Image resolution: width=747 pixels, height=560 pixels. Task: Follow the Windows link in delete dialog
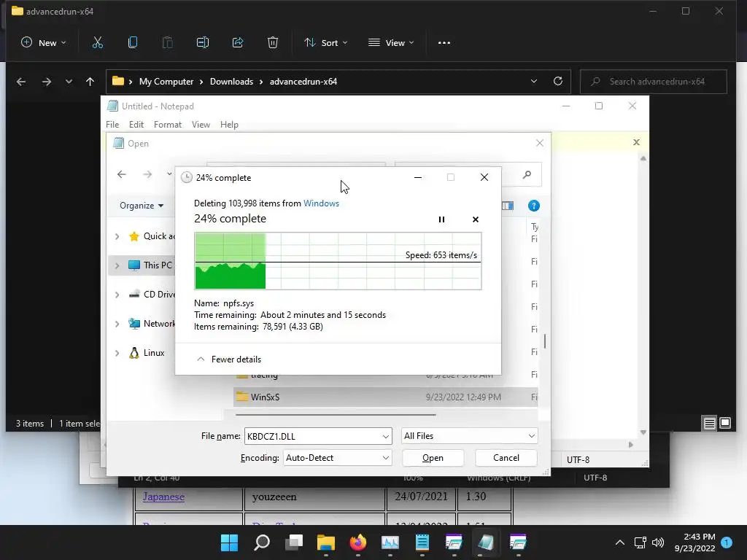[x=321, y=203]
